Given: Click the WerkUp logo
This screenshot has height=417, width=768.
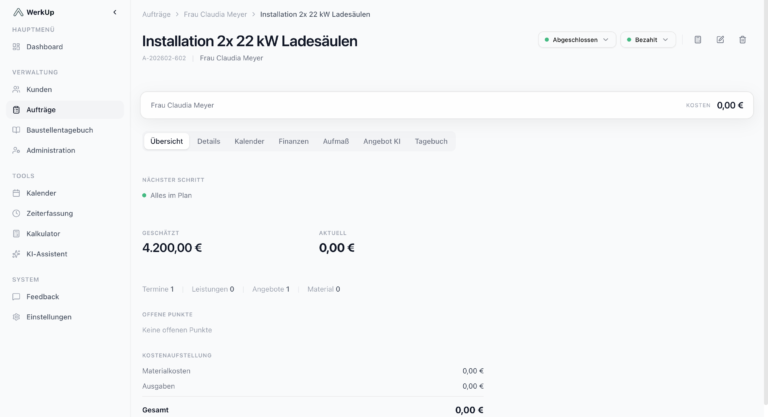Looking at the screenshot, I should point(34,12).
